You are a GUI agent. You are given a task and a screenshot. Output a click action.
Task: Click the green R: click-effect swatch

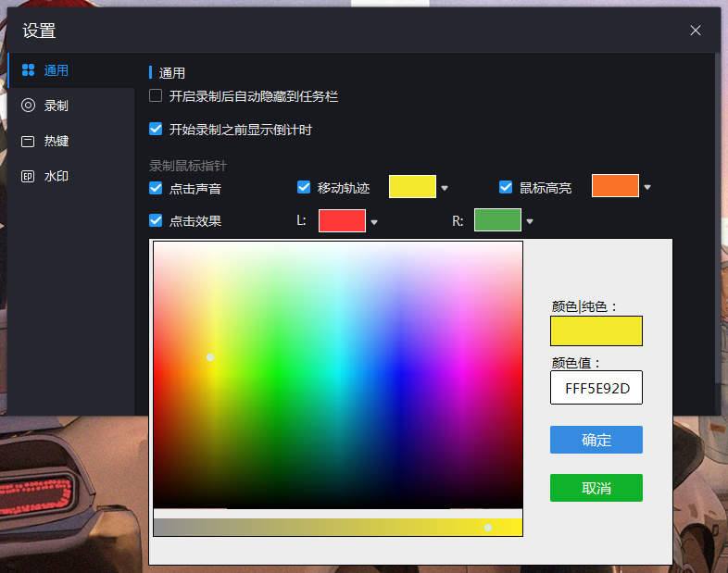click(x=497, y=219)
